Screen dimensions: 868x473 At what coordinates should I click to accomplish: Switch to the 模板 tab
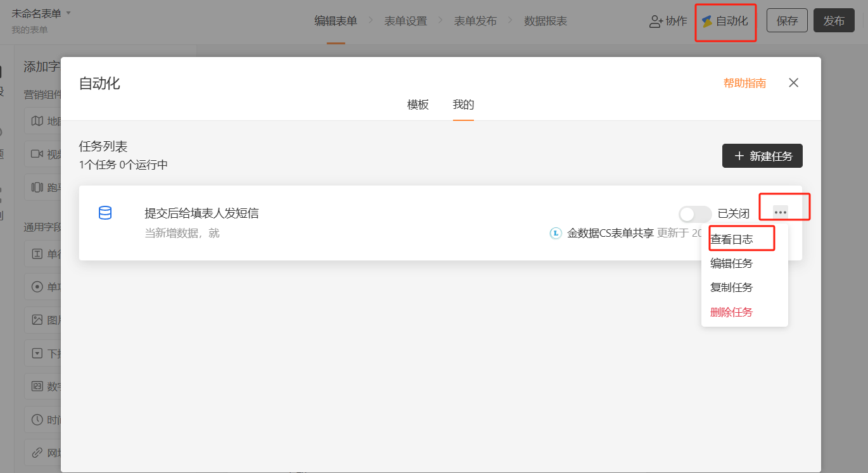pyautogui.click(x=418, y=104)
